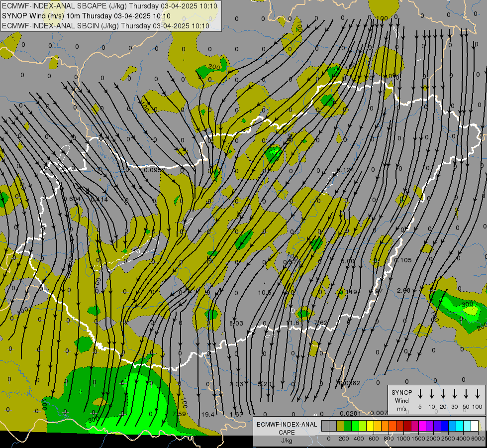The image size is (487, 448).
Task: Click the 200 tick label under color bar
Action: (x=344, y=439)
